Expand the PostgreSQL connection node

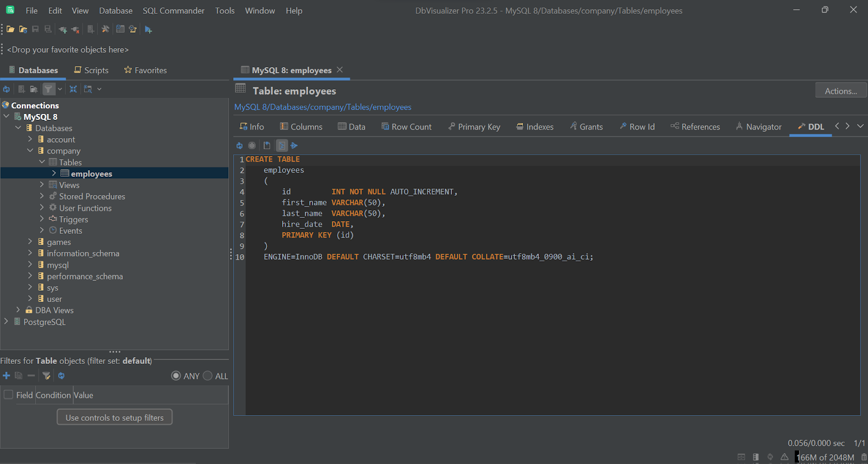(7, 321)
